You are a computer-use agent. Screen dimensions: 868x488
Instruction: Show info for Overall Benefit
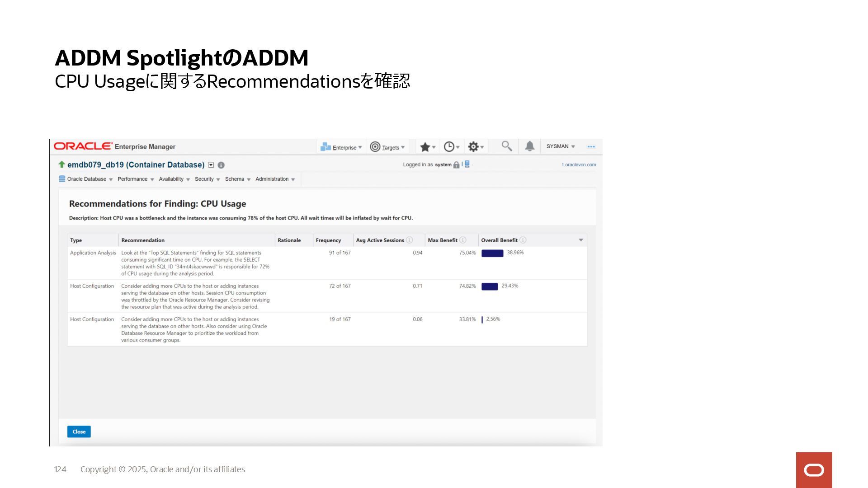[523, 240]
